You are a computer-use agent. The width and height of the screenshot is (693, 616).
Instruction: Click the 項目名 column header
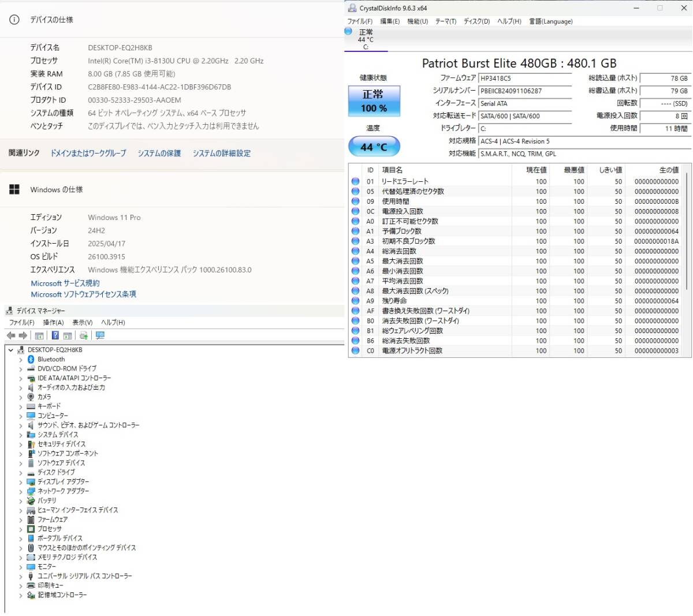(392, 170)
